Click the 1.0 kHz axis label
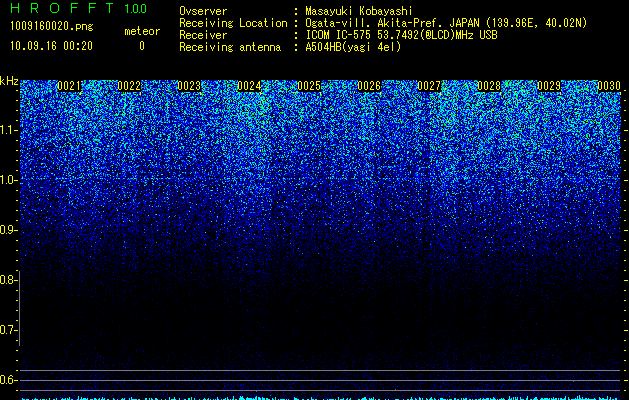 (9, 180)
